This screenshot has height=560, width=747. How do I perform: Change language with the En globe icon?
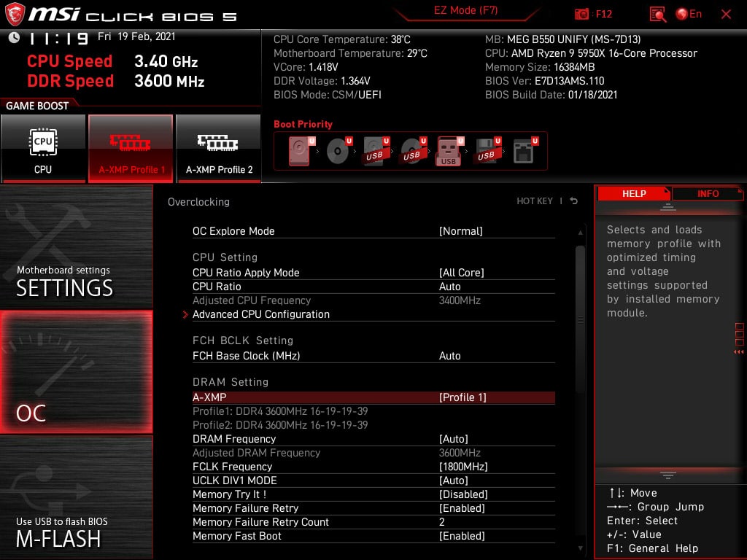[x=689, y=14]
